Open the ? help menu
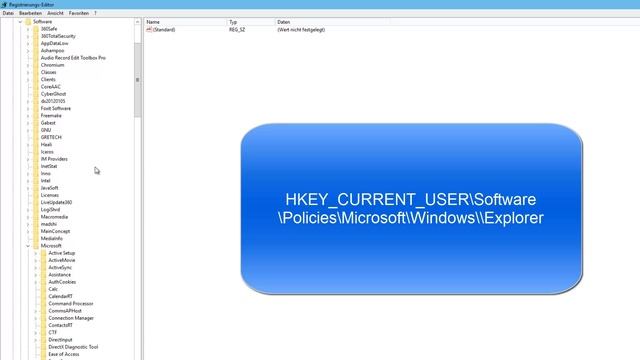This screenshot has height=360, width=640. tap(96, 13)
